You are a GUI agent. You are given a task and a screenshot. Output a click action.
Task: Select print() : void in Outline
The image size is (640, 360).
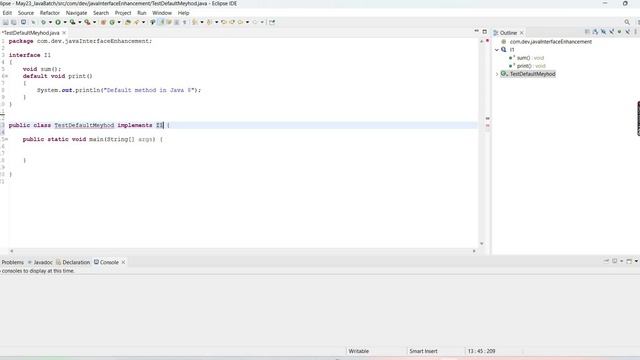(531, 66)
